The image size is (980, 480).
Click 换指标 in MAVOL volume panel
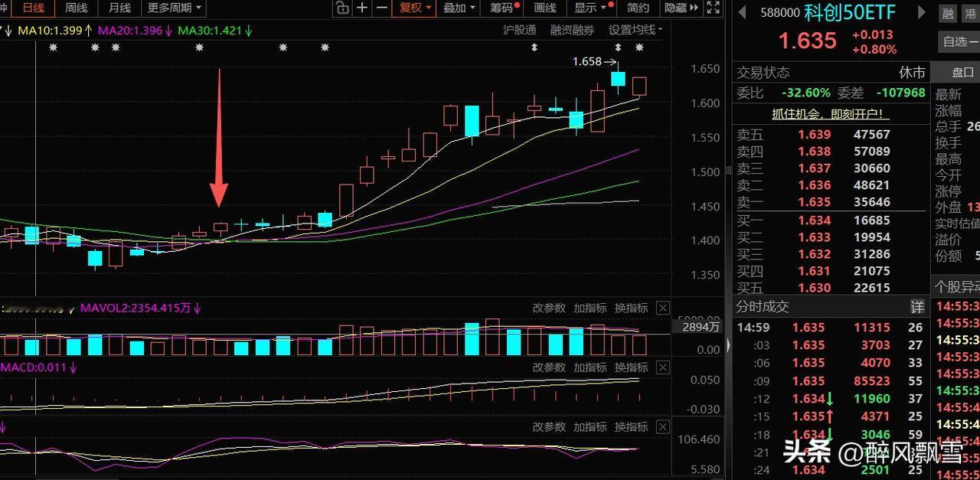pyautogui.click(x=632, y=308)
